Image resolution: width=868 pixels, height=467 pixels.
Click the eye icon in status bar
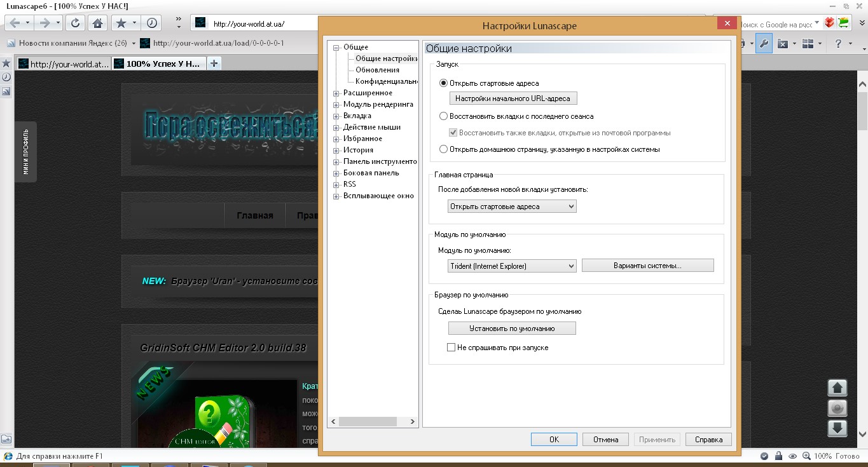click(x=793, y=456)
